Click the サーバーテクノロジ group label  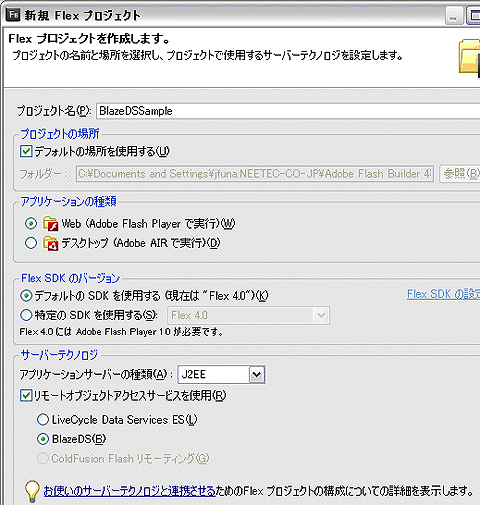[59, 355]
